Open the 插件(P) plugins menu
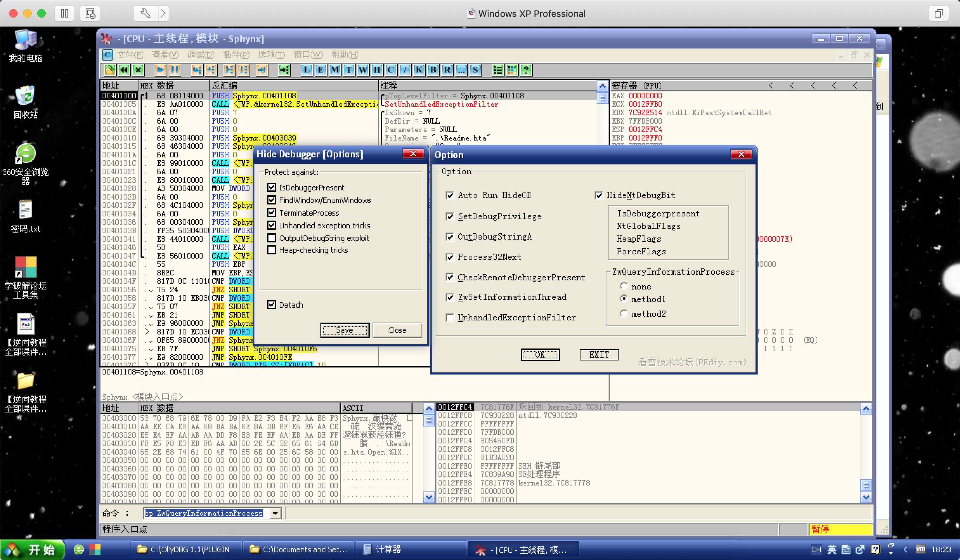This screenshot has width=960, height=560. (236, 55)
